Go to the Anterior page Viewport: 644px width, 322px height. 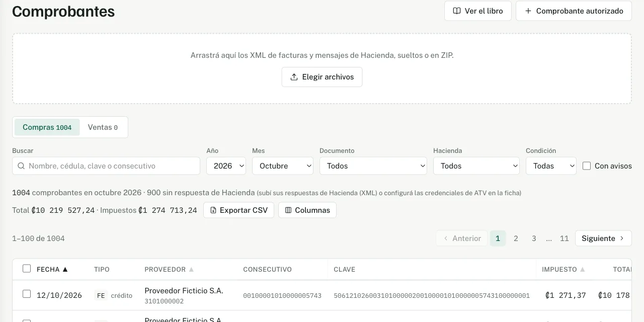pos(462,238)
